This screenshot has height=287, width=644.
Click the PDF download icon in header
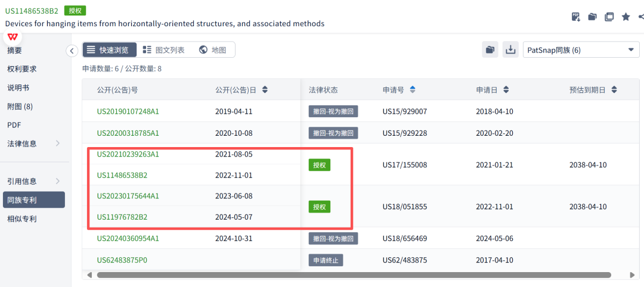pyautogui.click(x=576, y=17)
